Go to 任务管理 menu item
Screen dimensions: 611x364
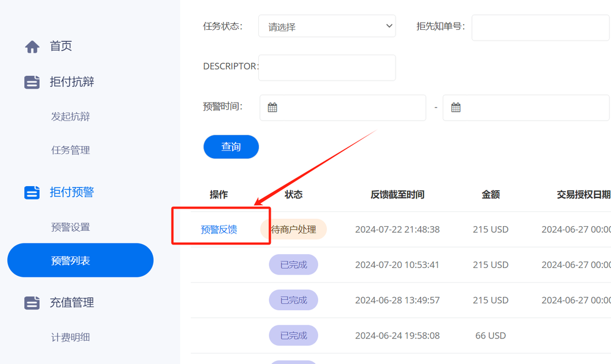pyautogui.click(x=70, y=150)
